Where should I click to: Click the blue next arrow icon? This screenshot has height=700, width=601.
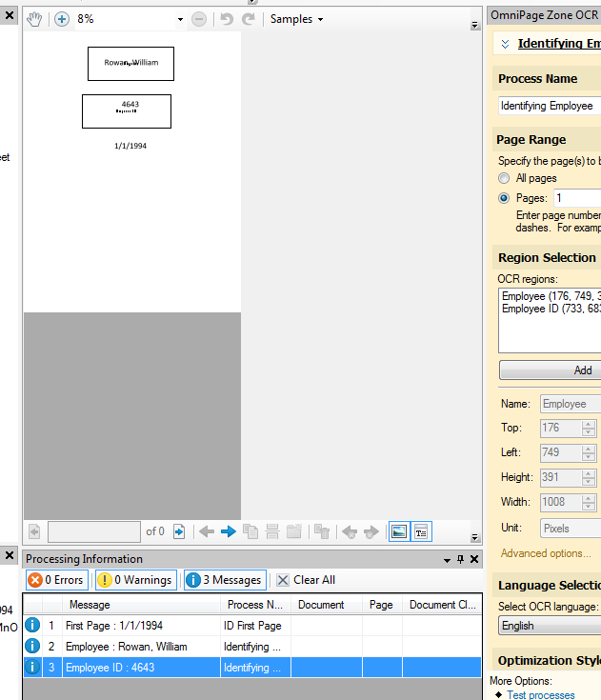point(229,531)
